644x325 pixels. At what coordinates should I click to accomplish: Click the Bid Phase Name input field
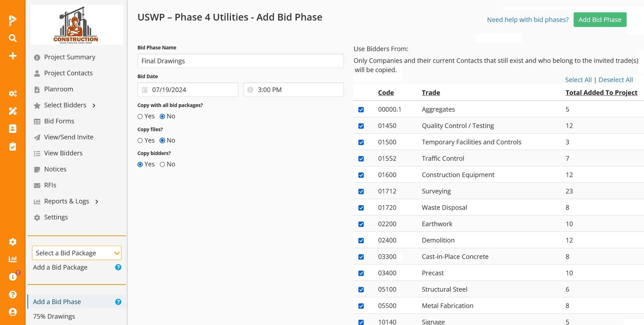pos(241,61)
